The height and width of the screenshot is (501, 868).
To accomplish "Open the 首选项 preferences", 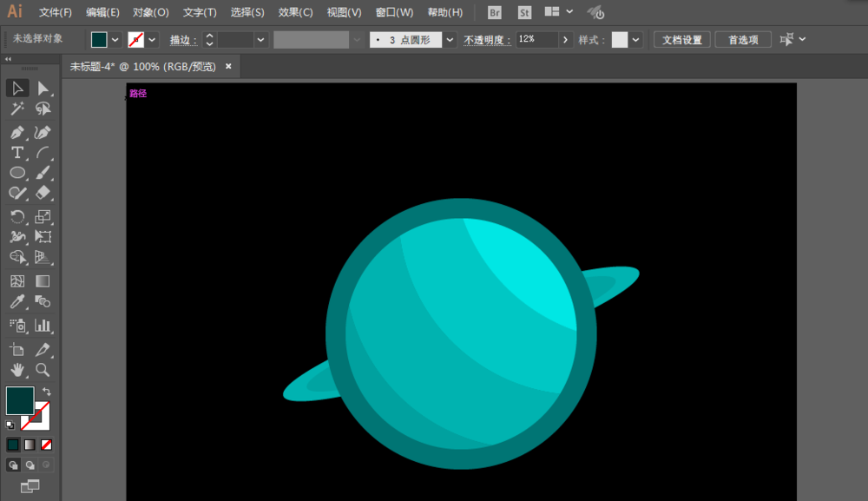I will pyautogui.click(x=743, y=39).
